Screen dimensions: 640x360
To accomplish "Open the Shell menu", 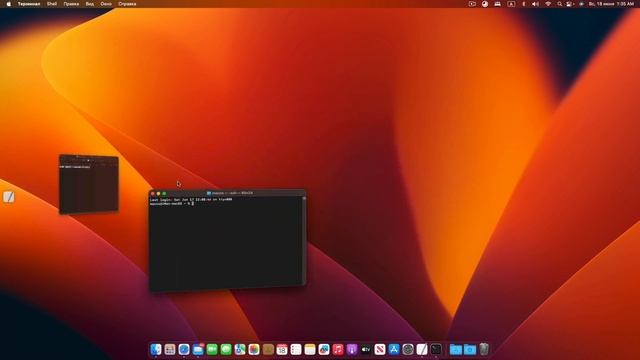I will coord(52,4).
